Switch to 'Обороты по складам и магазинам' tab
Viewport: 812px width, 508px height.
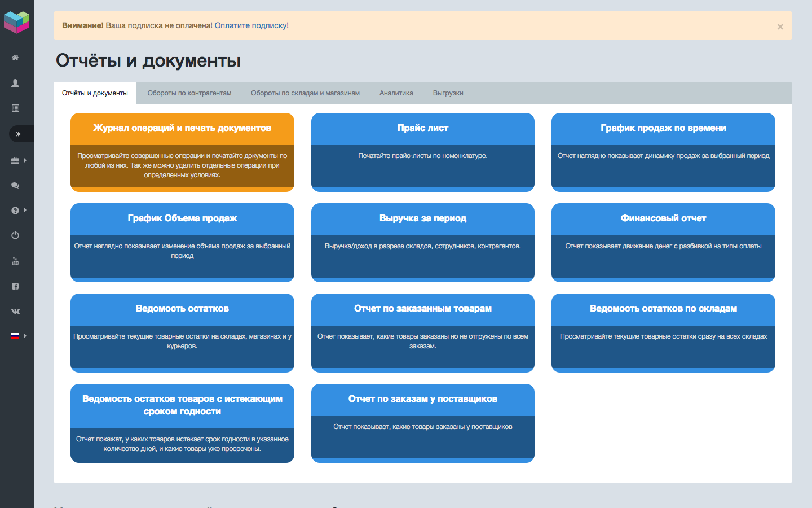tap(305, 93)
